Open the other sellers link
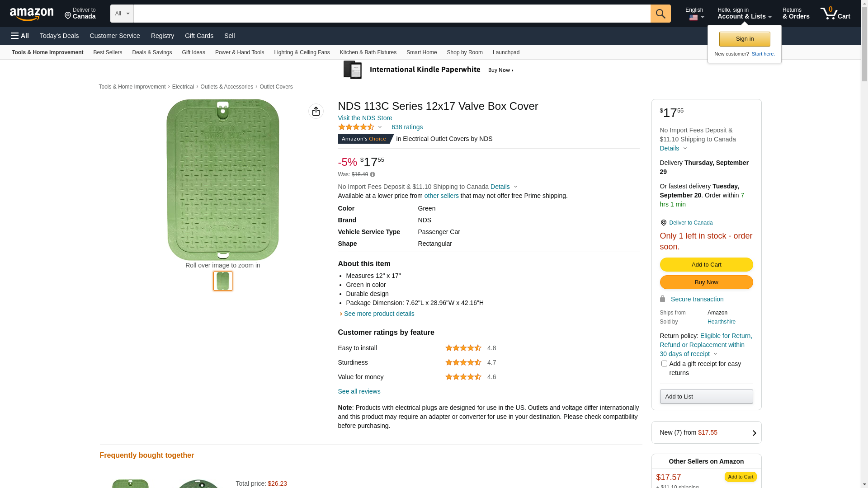This screenshot has height=488, width=868. pyautogui.click(x=441, y=196)
